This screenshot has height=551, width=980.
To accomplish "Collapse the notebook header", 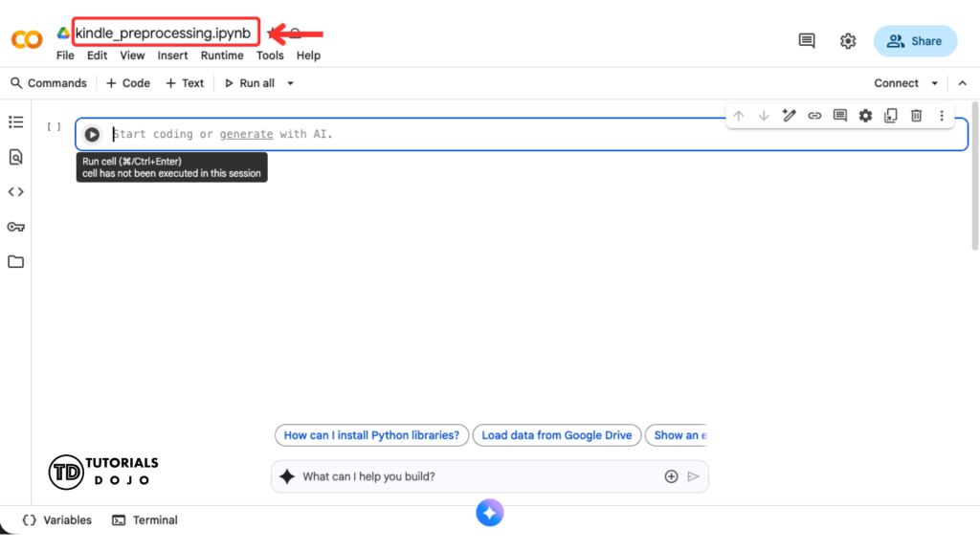I will pos(962,82).
